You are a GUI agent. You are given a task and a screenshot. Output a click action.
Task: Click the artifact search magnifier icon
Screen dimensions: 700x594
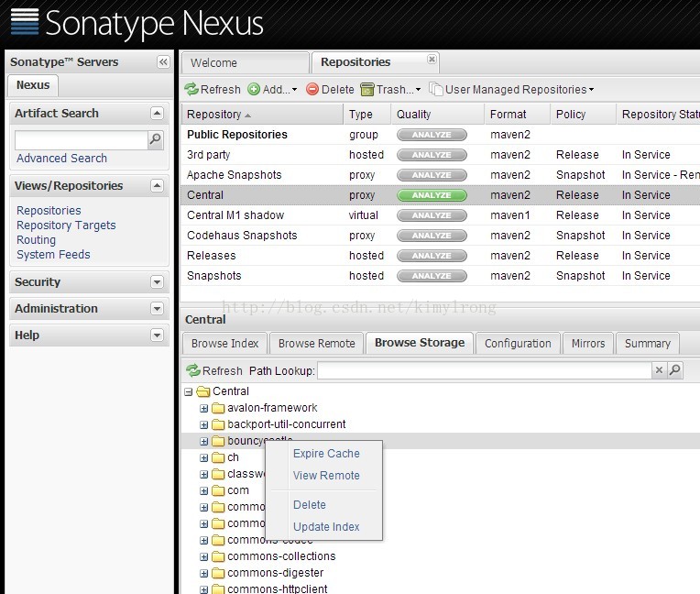156,139
